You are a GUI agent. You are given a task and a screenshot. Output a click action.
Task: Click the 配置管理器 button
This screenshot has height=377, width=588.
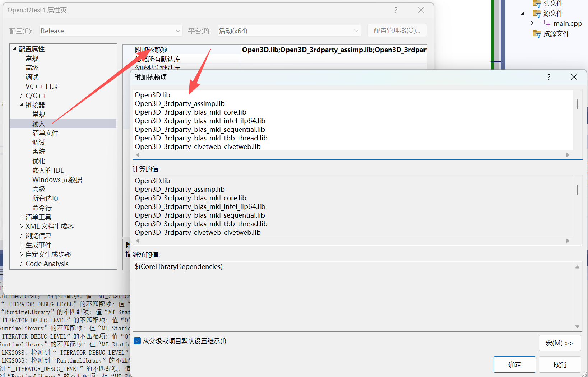397,31
